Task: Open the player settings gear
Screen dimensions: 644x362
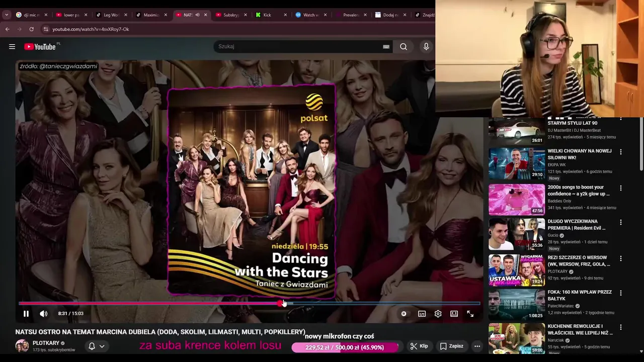Action: 438,314
